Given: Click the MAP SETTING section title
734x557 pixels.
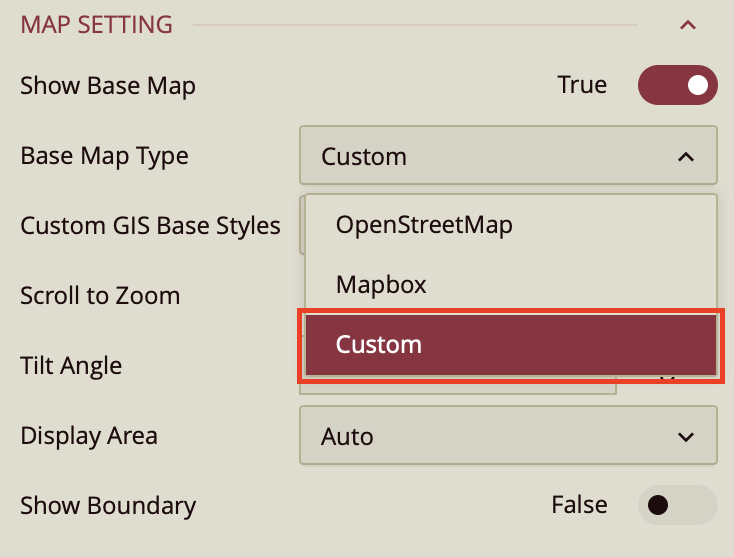Looking at the screenshot, I should [x=97, y=25].
